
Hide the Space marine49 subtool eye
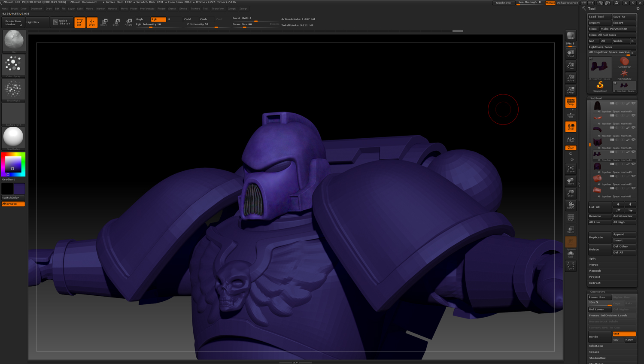[633, 103]
